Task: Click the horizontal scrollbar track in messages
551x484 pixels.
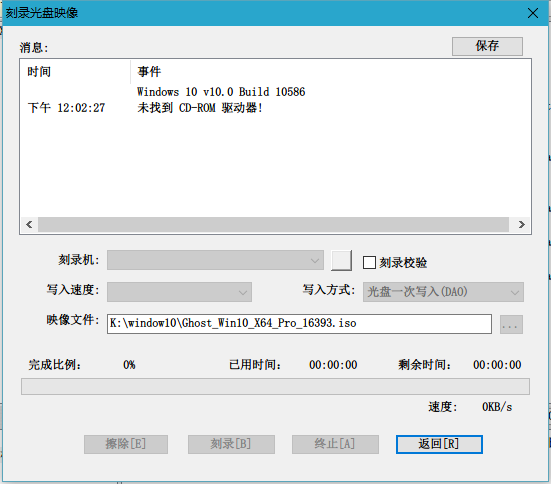Action: pos(273,224)
